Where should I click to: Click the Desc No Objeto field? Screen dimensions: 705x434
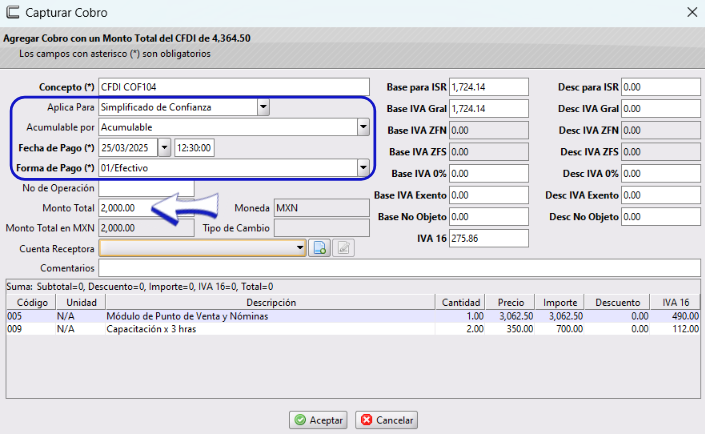click(661, 217)
